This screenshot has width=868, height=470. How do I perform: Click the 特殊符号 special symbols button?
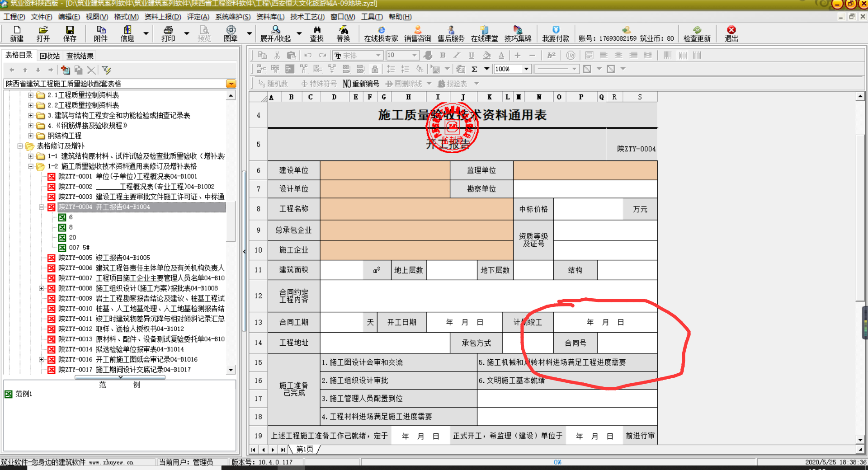point(319,84)
